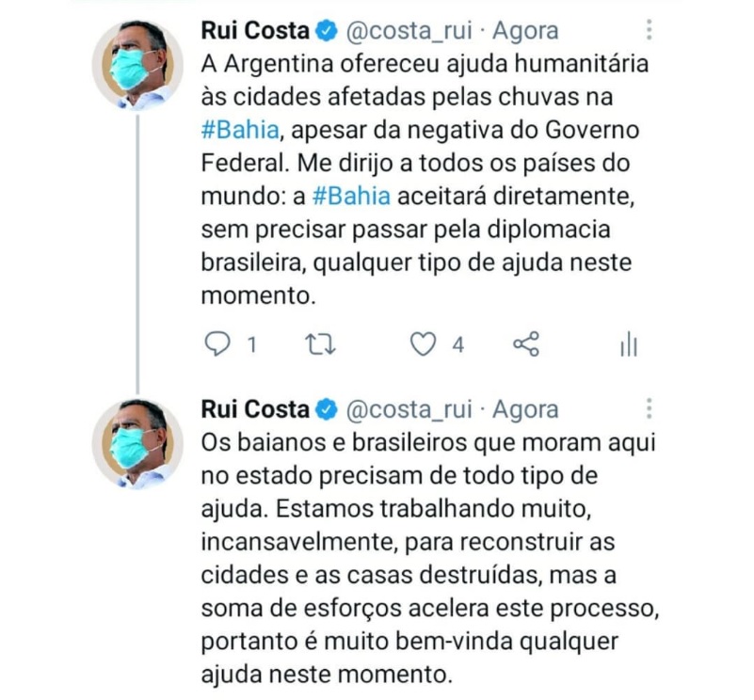The width and height of the screenshot is (754, 700).
Task: Open the first #Bahia hashtag link
Action: coord(240,130)
